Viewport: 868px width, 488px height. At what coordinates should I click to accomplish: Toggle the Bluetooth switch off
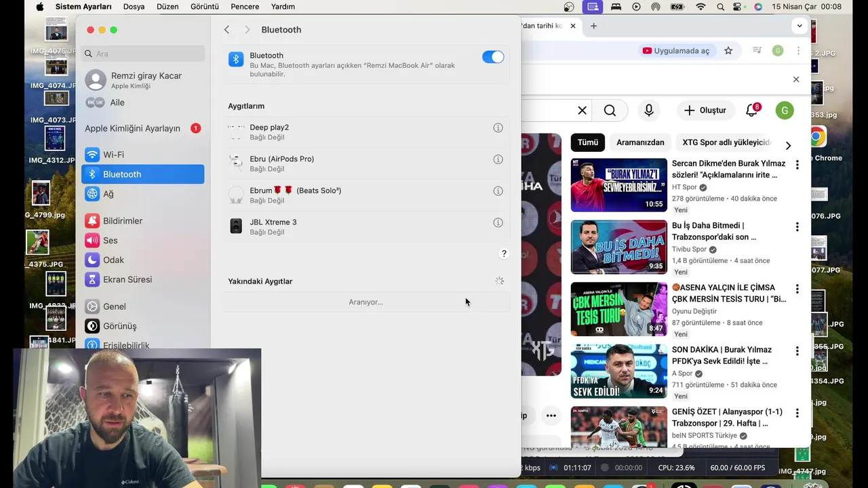click(x=493, y=57)
